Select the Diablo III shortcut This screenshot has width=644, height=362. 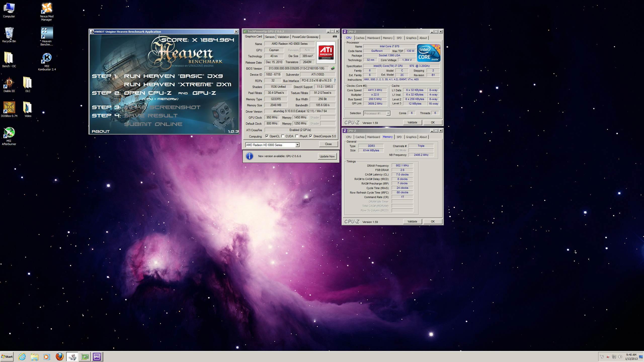tap(9, 85)
